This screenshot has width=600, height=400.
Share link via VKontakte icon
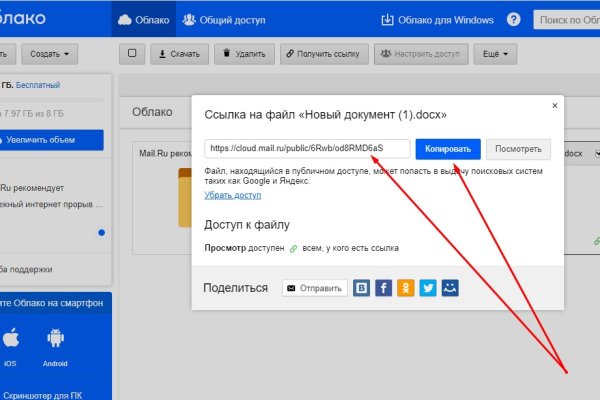361,288
